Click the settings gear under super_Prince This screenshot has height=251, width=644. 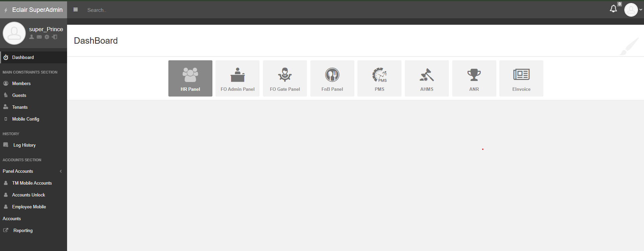[x=47, y=37]
